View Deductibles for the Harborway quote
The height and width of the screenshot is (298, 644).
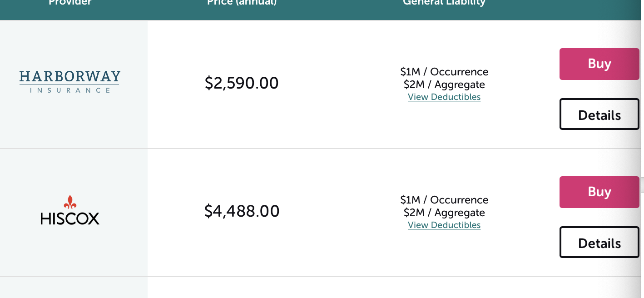(x=444, y=97)
